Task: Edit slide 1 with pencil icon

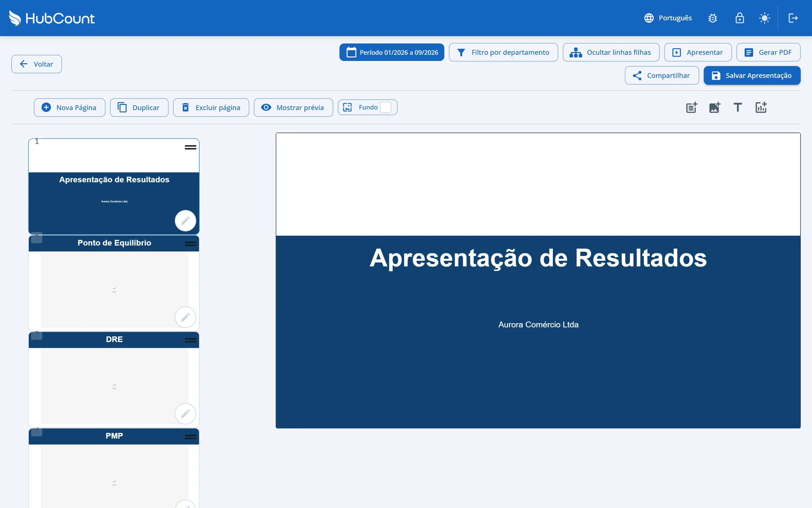Action: click(x=185, y=221)
